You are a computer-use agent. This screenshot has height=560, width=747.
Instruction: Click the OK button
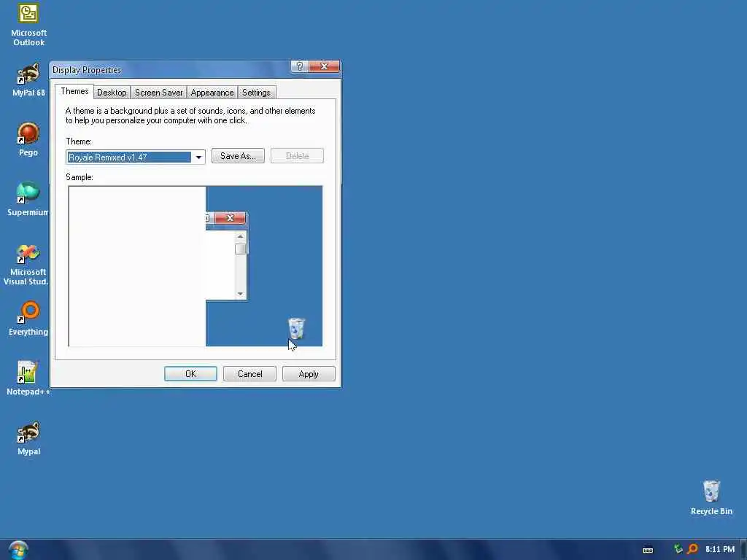[190, 374]
